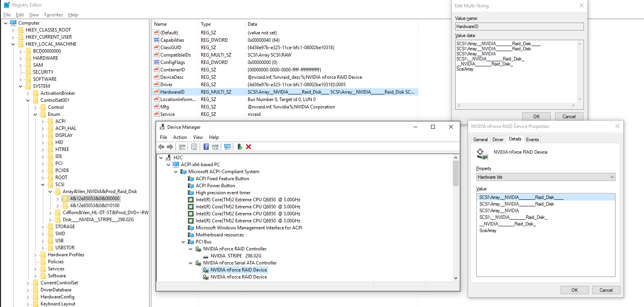
Task: Collapse ControlSet001 key expander
Action: coord(28,100)
